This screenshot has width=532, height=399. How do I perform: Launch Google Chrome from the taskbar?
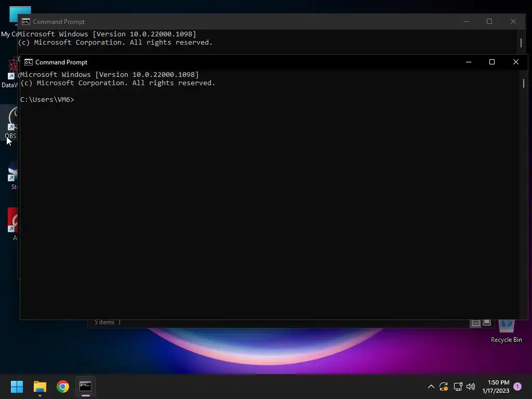[x=63, y=387]
